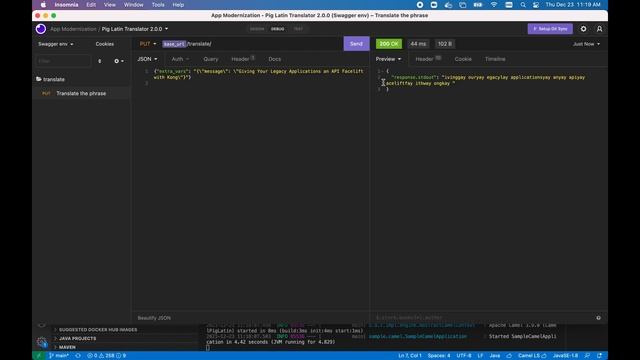The height and width of the screenshot is (360, 640).
Task: Click the battery status icon
Action: click(478, 5)
